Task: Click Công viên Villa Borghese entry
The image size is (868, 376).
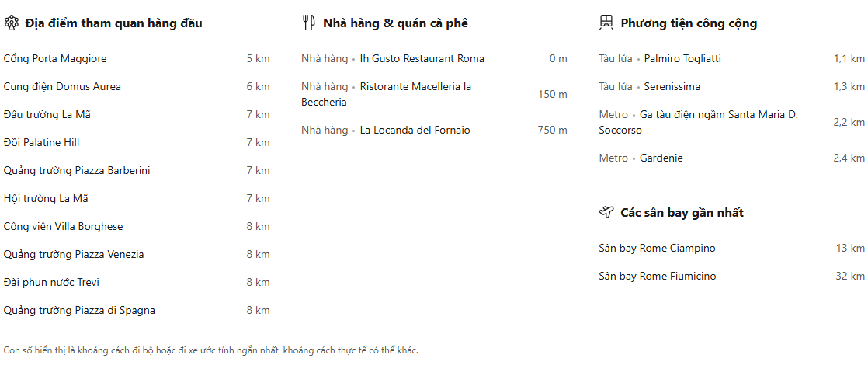Action: click(x=63, y=227)
